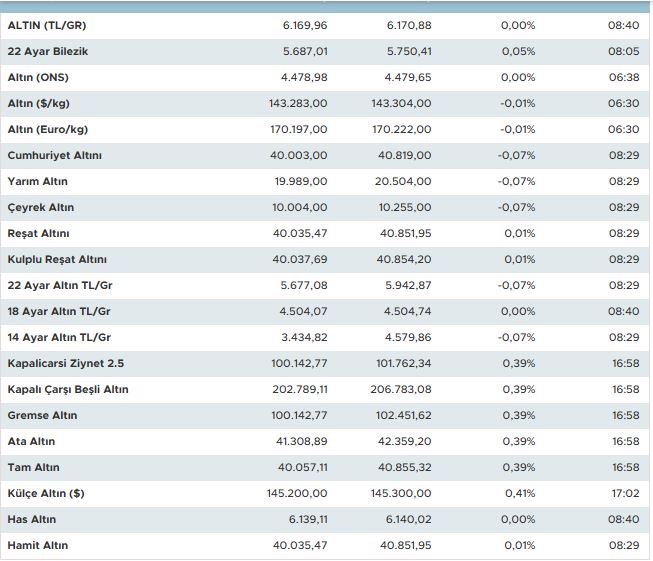Click the Altın (Euro/kg) row name
Viewport: 653px width, 561px height.
tap(48, 130)
